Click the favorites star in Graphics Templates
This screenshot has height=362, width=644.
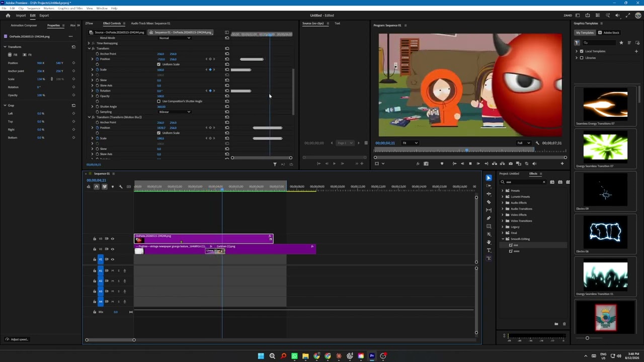click(x=621, y=43)
